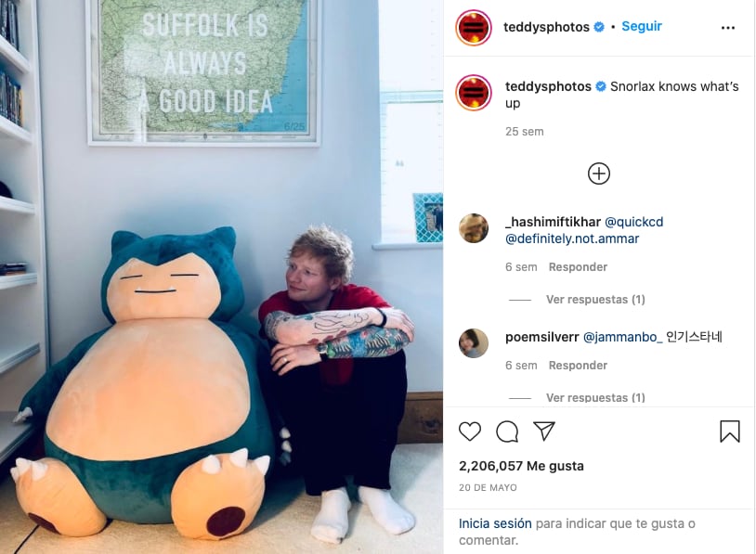Expand replies under the _hashimiftikhar comment

pos(595,300)
